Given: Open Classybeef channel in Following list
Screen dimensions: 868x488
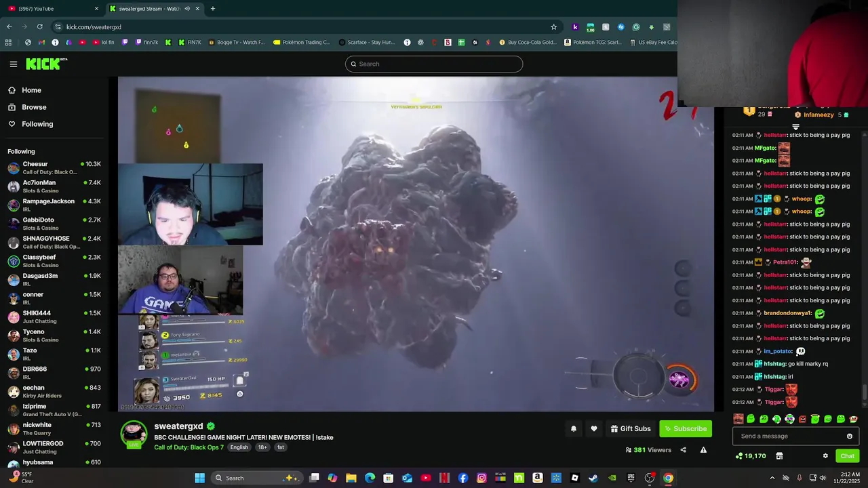Looking at the screenshot, I should [54, 261].
